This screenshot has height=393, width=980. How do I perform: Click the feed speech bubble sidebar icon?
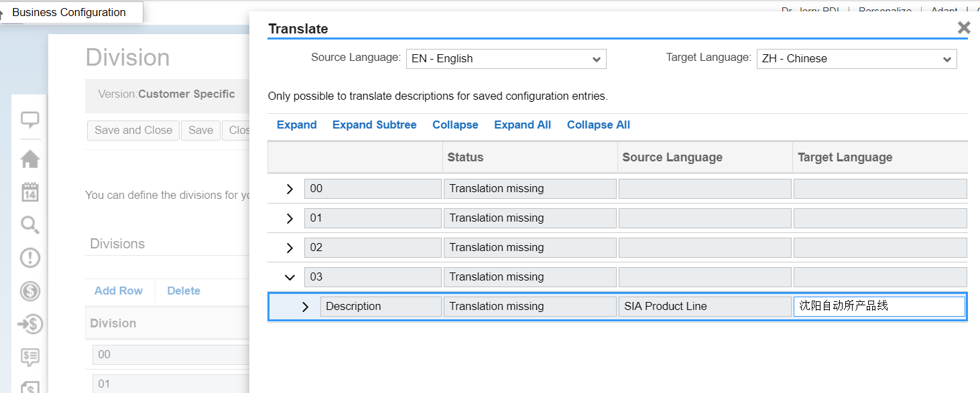coord(30,121)
